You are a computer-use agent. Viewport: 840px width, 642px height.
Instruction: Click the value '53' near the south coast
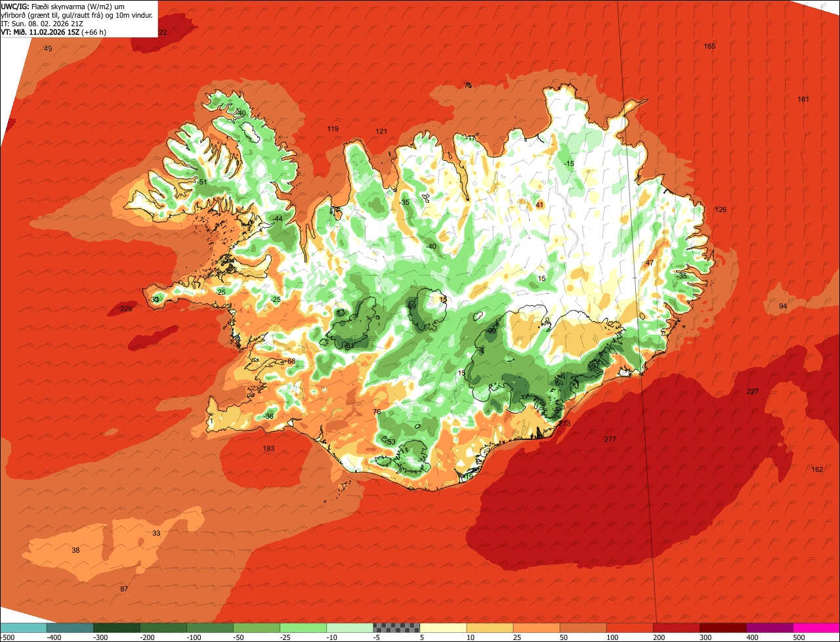391,442
